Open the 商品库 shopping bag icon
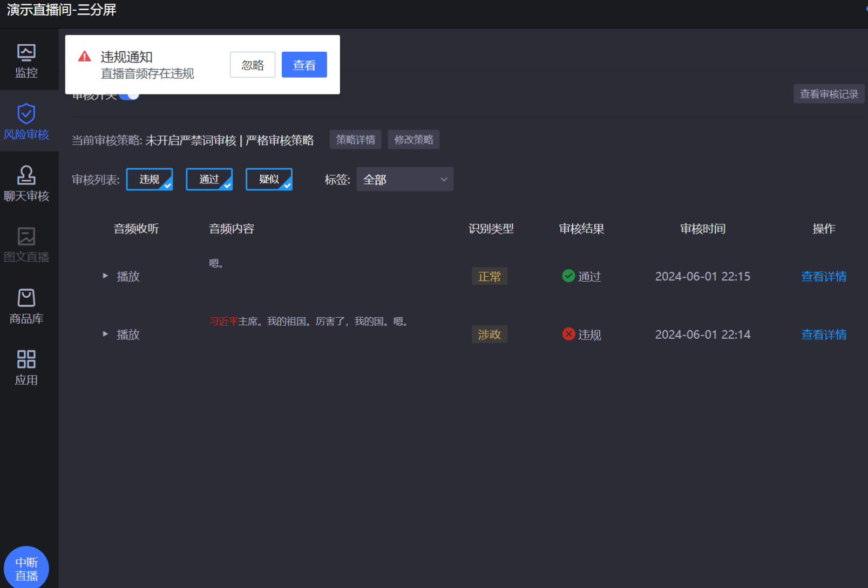 coord(26,298)
